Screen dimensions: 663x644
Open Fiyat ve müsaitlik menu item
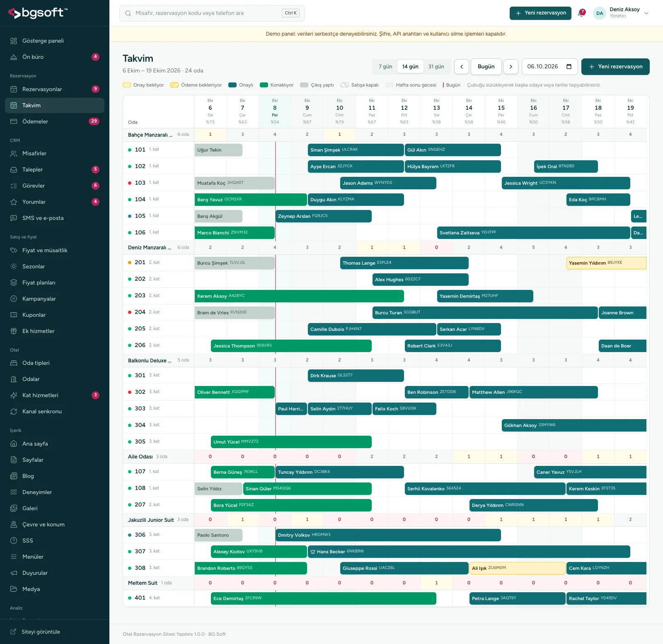click(55, 250)
